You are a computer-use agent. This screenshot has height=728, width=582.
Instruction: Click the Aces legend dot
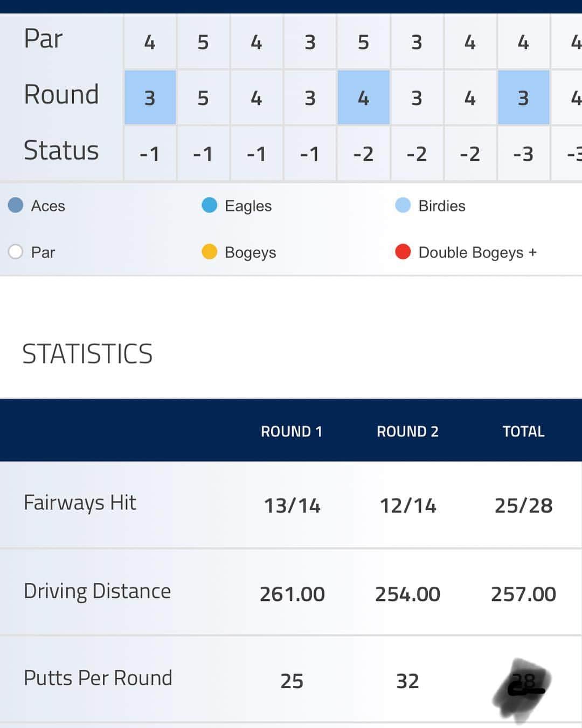click(x=16, y=205)
